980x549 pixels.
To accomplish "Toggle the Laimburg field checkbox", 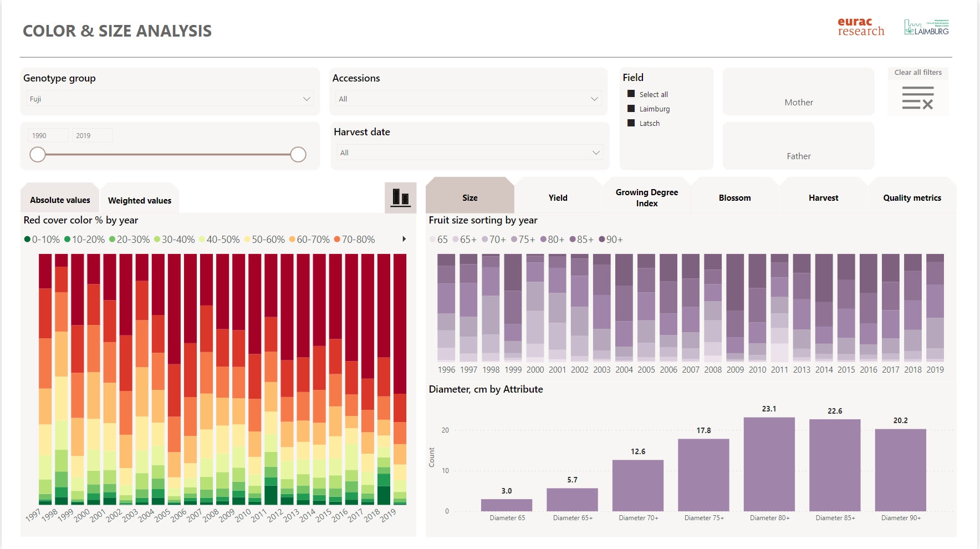I will click(x=631, y=109).
